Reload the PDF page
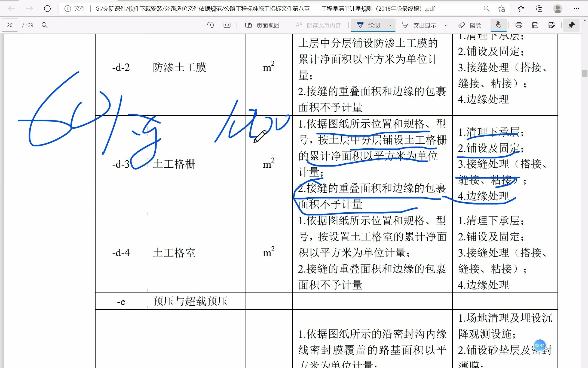 pyautogui.click(x=47, y=9)
